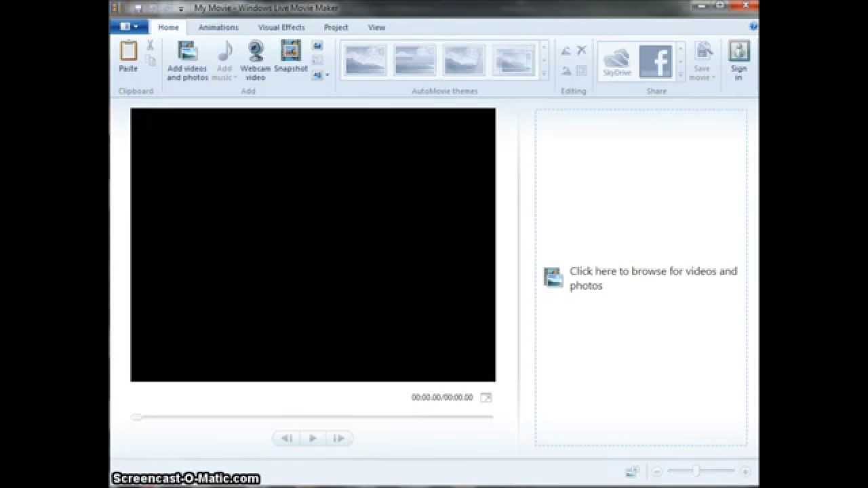Click Share gallery down arrow
This screenshot has width=868, height=488.
680,61
